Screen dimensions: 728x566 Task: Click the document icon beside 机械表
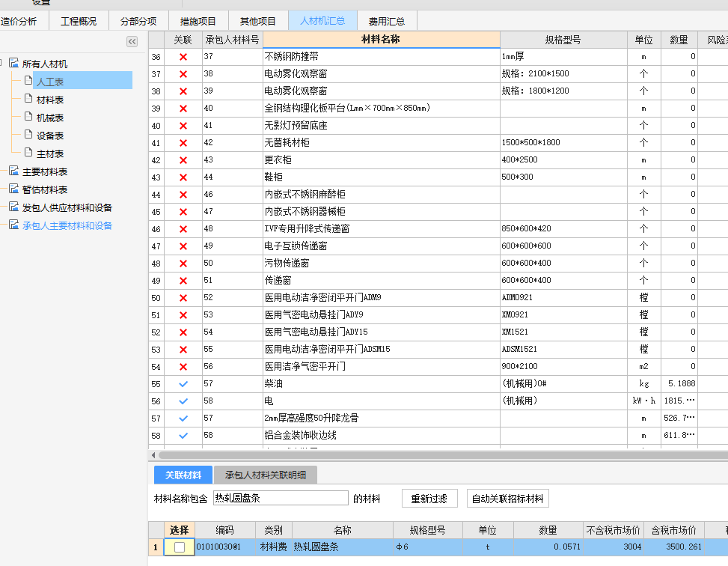point(28,117)
